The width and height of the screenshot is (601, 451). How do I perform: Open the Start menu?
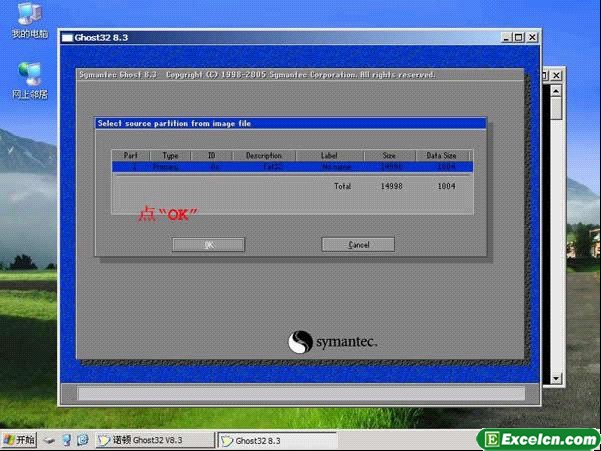pyautogui.click(x=20, y=440)
